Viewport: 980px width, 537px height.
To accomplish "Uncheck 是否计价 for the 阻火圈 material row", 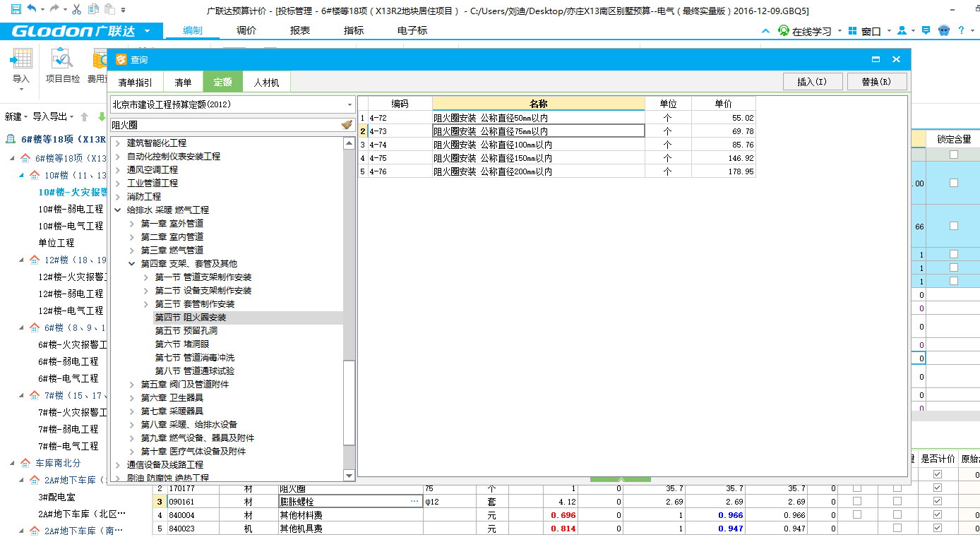I will 937,488.
